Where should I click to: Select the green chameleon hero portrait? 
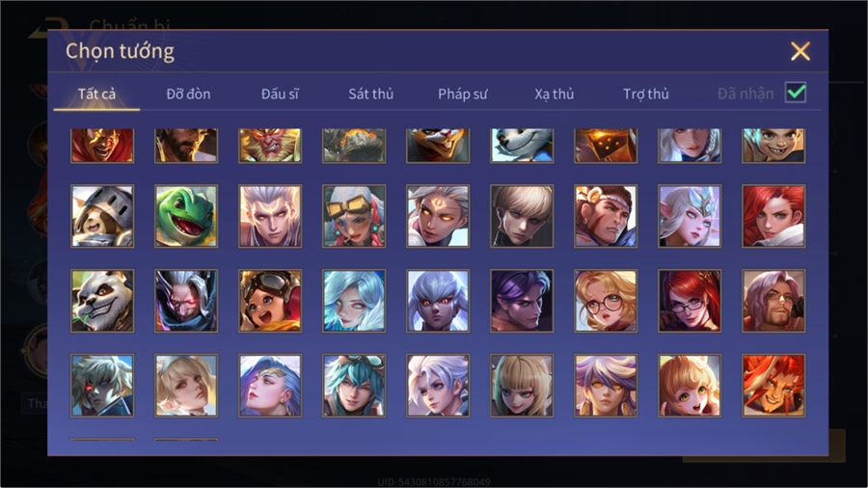[x=186, y=216]
